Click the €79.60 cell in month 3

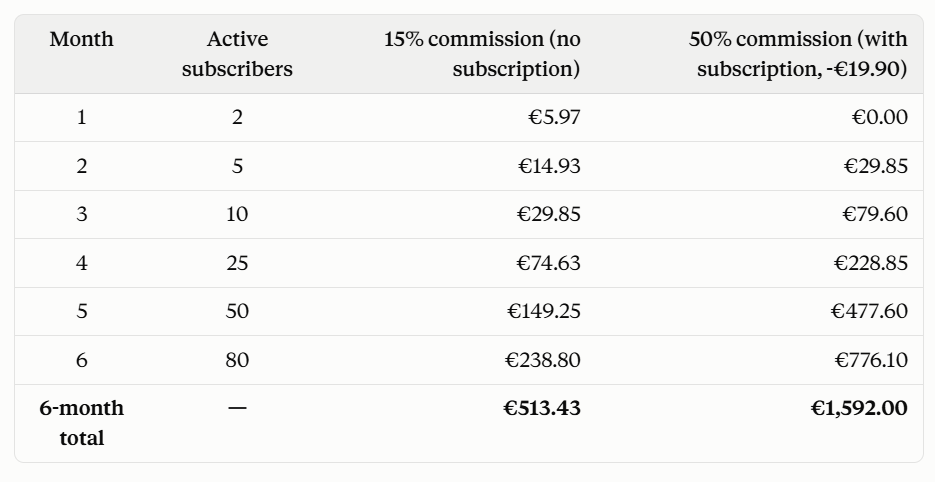coord(875,214)
